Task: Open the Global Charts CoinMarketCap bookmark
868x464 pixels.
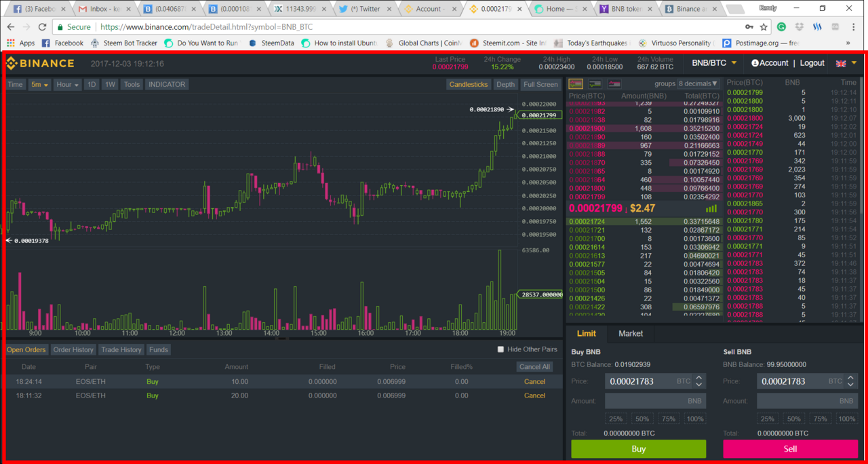Action: pyautogui.click(x=424, y=43)
